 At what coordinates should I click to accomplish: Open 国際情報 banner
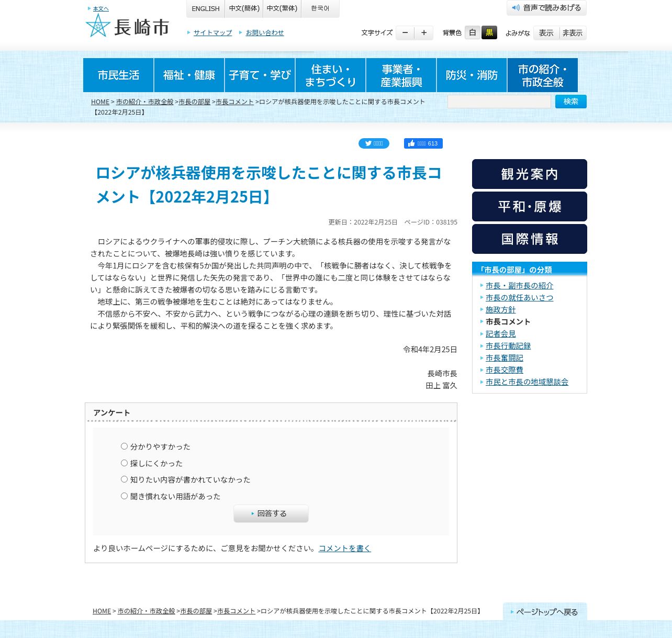click(530, 239)
